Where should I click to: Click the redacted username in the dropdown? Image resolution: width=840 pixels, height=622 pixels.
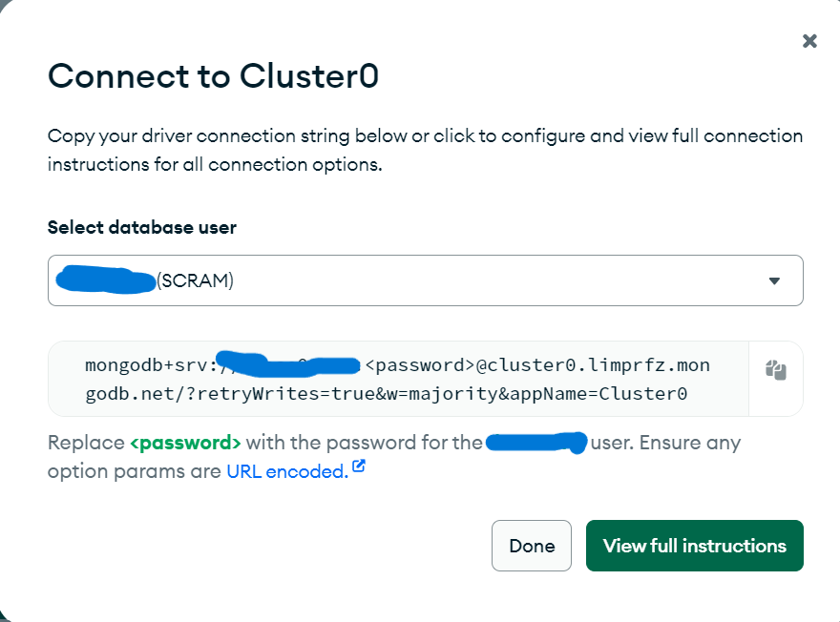pyautogui.click(x=106, y=280)
